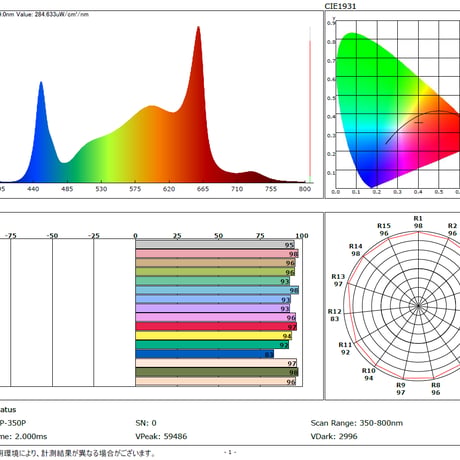Click the 'SN: 0' status text

click(x=146, y=423)
